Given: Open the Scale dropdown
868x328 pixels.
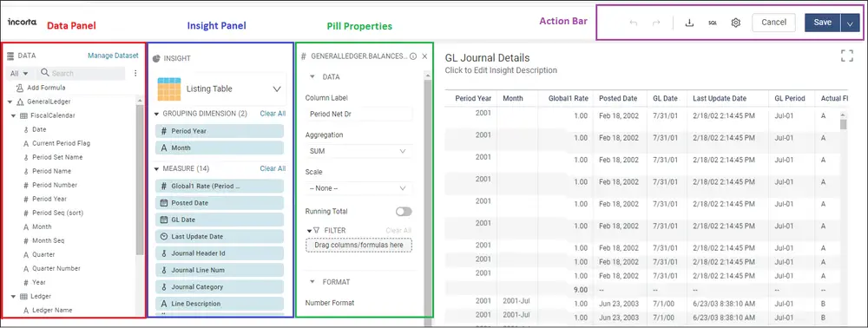Looking at the screenshot, I should [358, 188].
